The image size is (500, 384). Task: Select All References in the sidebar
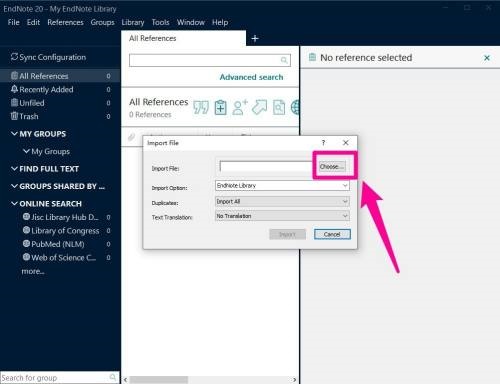60,76
